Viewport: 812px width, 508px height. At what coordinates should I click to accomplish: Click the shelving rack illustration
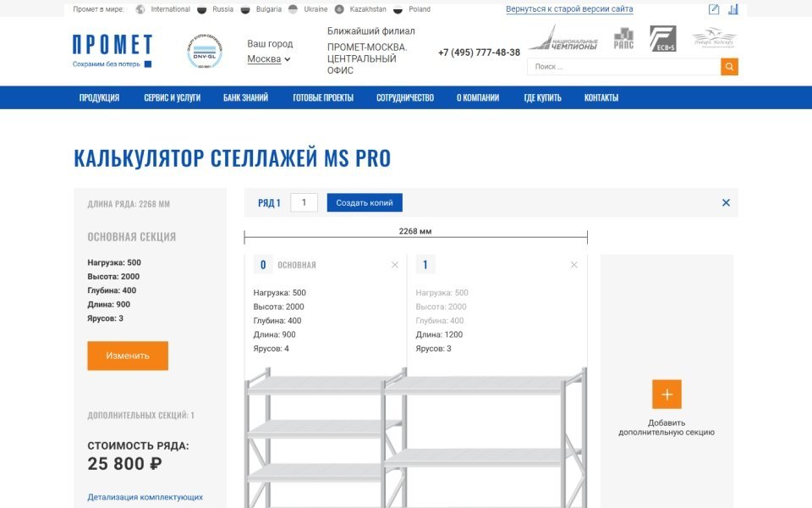click(x=415, y=438)
